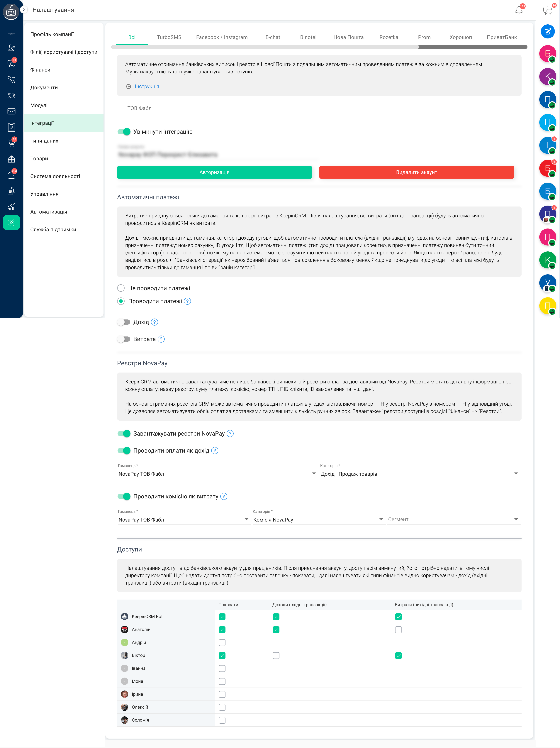Image resolution: width=560 pixels, height=748 pixels.
Task: Select the Не проводити платежі radio option
Action: click(x=121, y=288)
